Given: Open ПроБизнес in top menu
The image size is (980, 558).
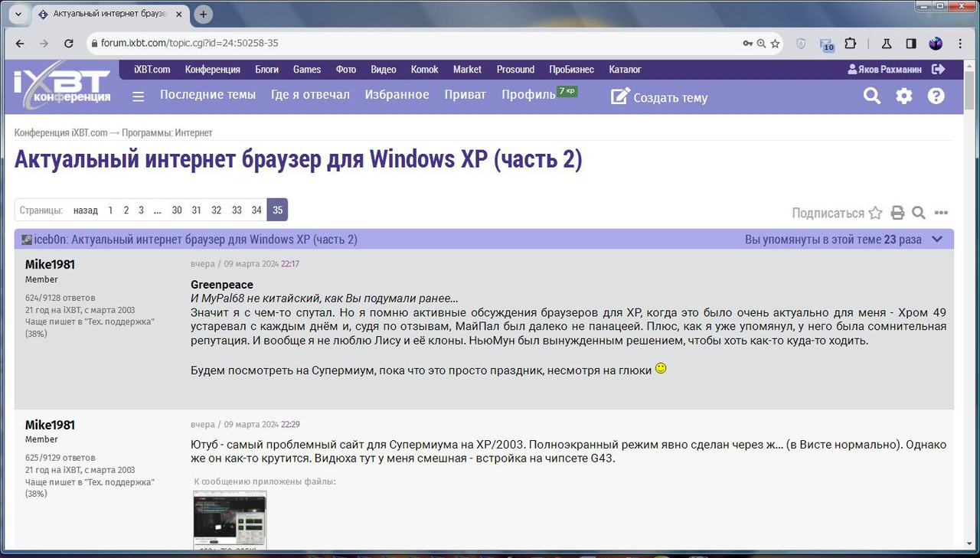Looking at the screenshot, I should click(571, 69).
